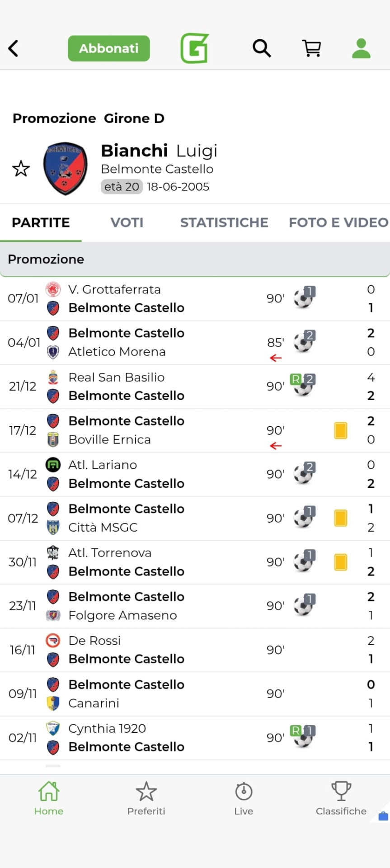Open Live stopwatch in bottom bar
This screenshot has width=390, height=868.
[x=244, y=798]
